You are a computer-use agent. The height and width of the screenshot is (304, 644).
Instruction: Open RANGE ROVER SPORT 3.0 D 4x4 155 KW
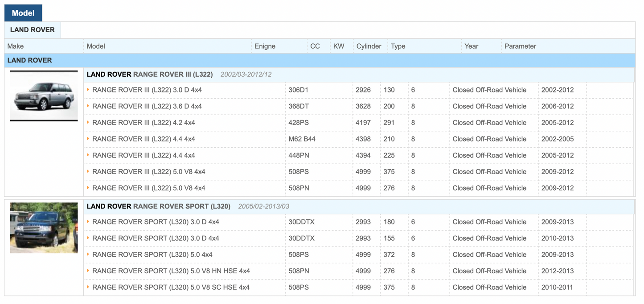pyautogui.click(x=156, y=238)
